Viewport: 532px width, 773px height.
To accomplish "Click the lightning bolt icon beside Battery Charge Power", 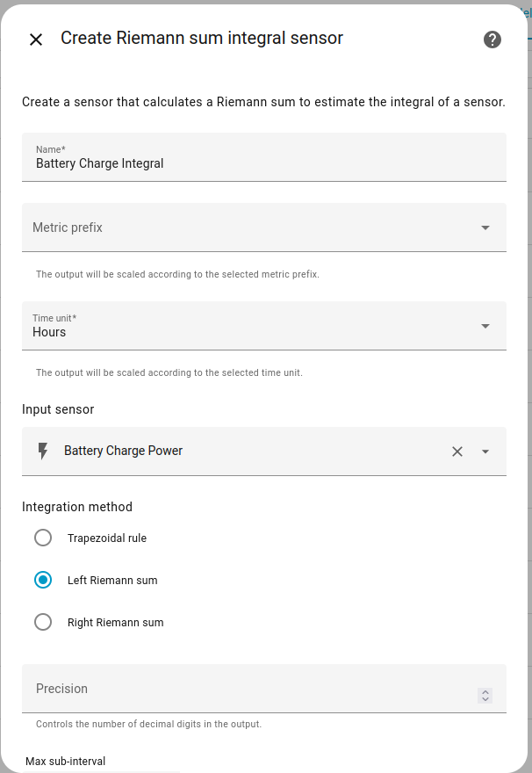I will (43, 452).
